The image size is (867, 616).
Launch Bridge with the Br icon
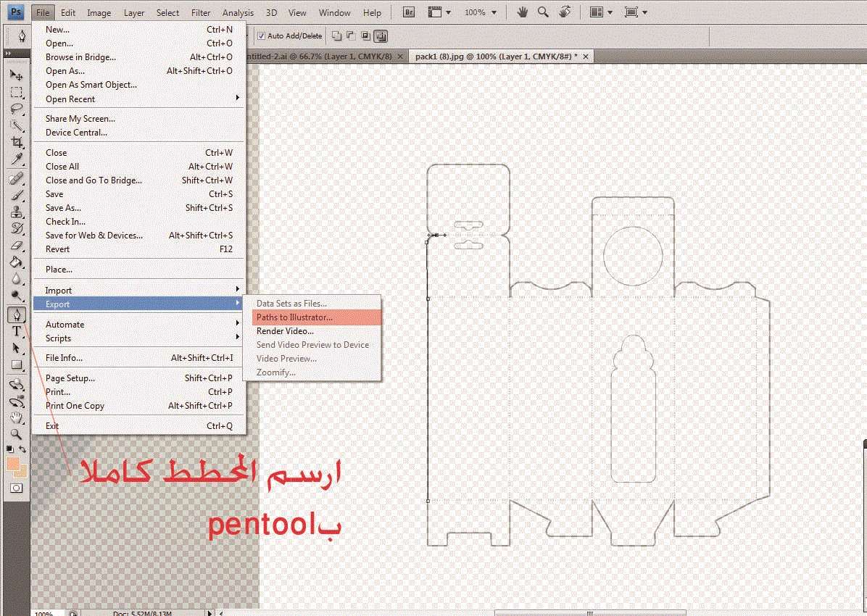point(409,12)
